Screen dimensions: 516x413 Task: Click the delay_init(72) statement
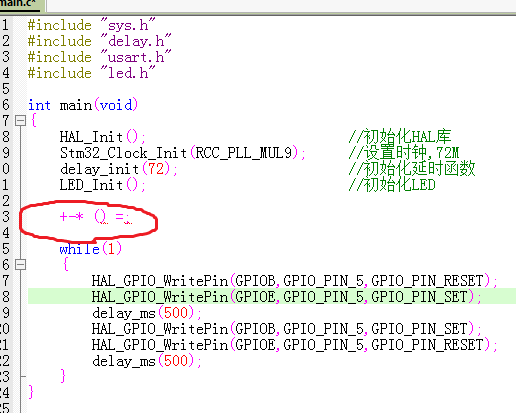[x=119, y=169]
